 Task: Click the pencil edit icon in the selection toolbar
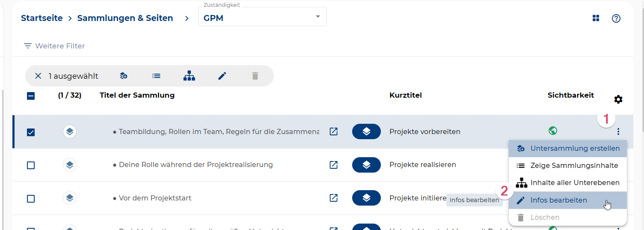pos(222,76)
